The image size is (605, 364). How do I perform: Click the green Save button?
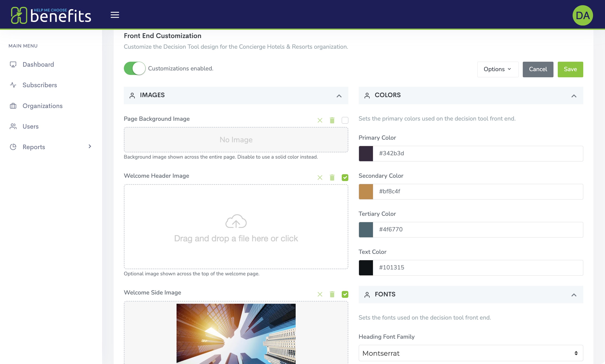pyautogui.click(x=570, y=69)
